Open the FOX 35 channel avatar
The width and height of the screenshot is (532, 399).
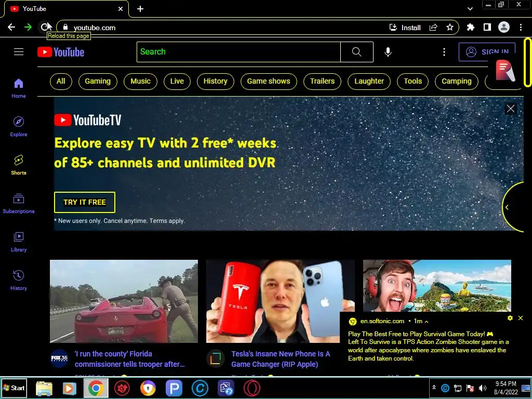(x=59, y=358)
